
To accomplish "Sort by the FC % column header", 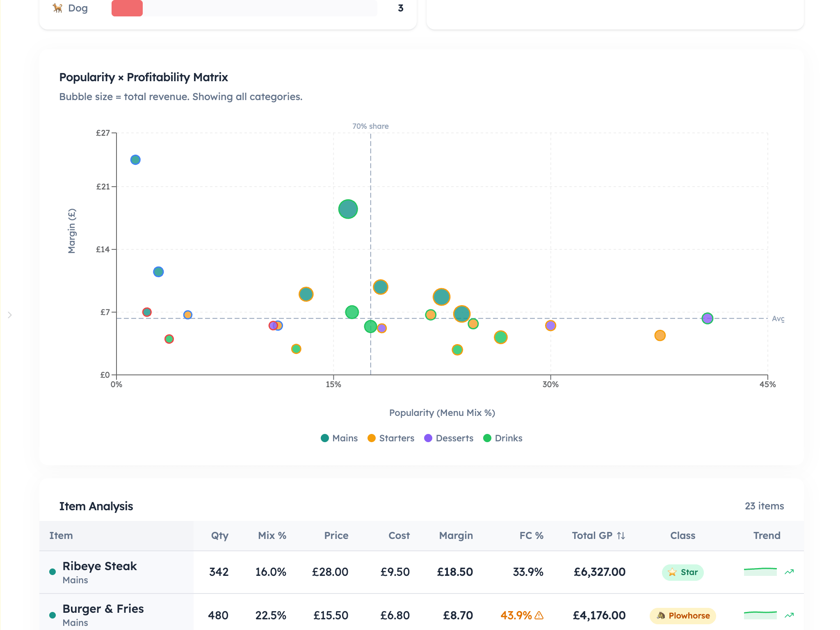I will tap(532, 536).
